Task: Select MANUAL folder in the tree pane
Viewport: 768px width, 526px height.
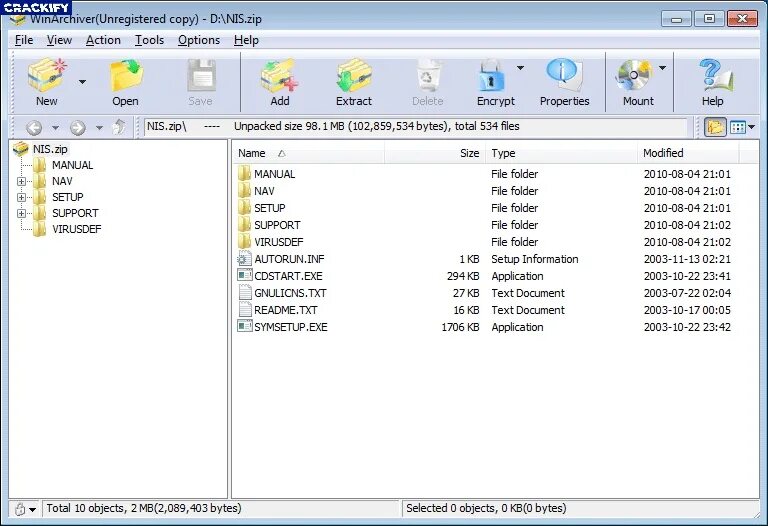Action: 72,165
